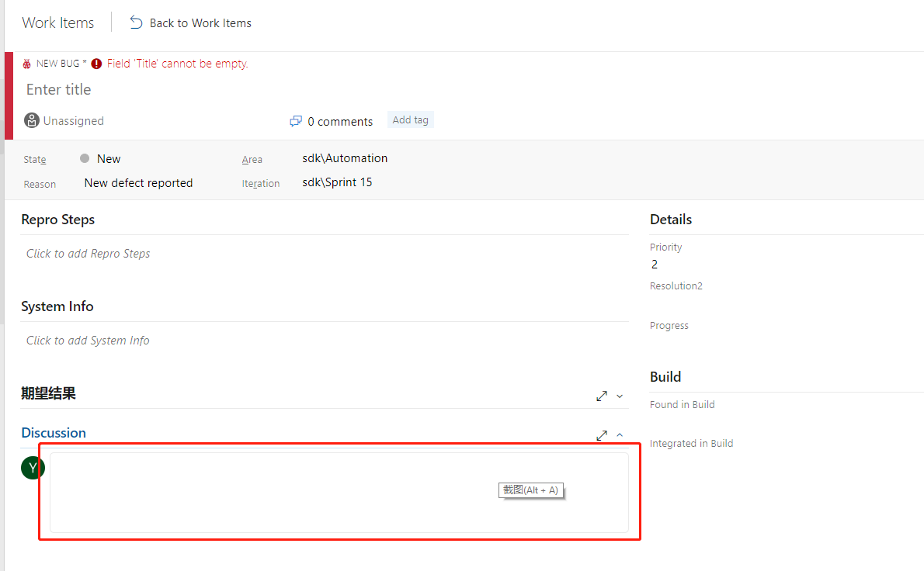Open the Reason field dropdown
Viewport: 924px width, 571px height.
coord(138,183)
